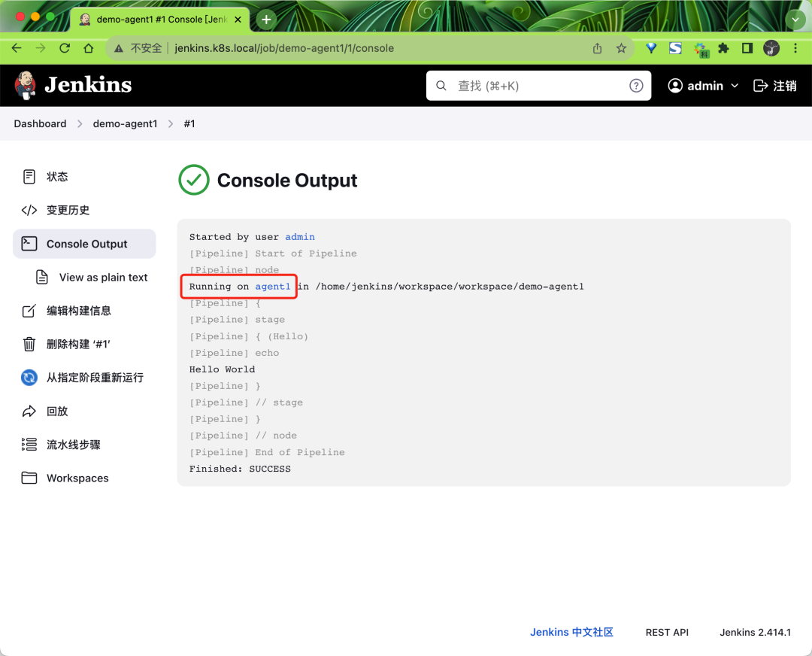This screenshot has width=812, height=656.
Task: Open the colorful cog extension icon
Action: pyautogui.click(x=701, y=49)
